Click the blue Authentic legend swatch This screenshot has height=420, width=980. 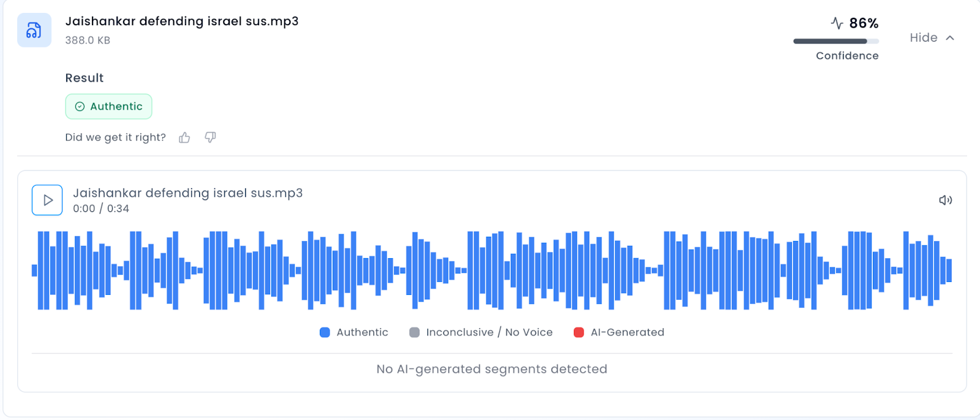[325, 332]
